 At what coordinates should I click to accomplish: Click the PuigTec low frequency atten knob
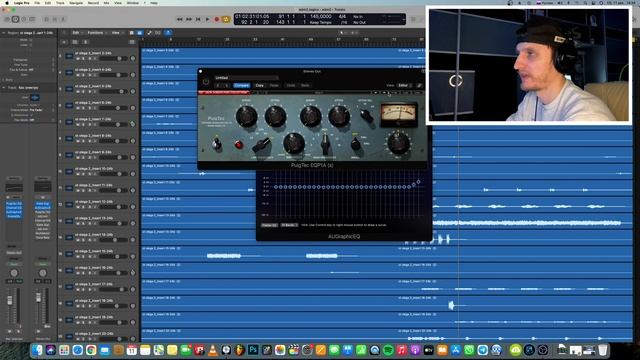pos(276,116)
